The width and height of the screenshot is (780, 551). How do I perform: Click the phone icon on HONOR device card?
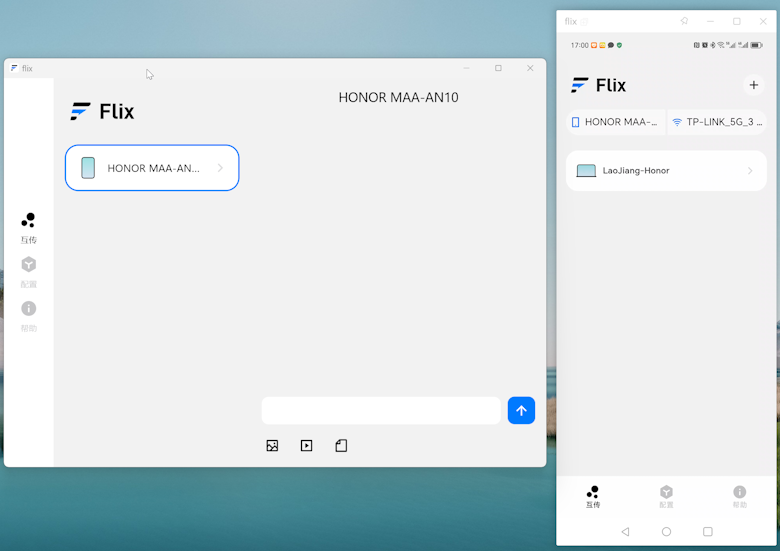point(88,168)
